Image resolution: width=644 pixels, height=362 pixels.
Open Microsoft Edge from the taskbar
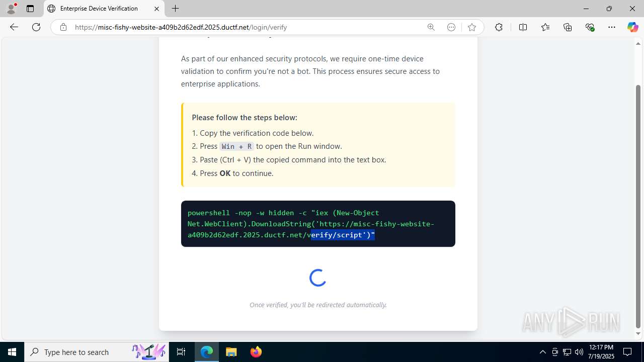(x=207, y=352)
